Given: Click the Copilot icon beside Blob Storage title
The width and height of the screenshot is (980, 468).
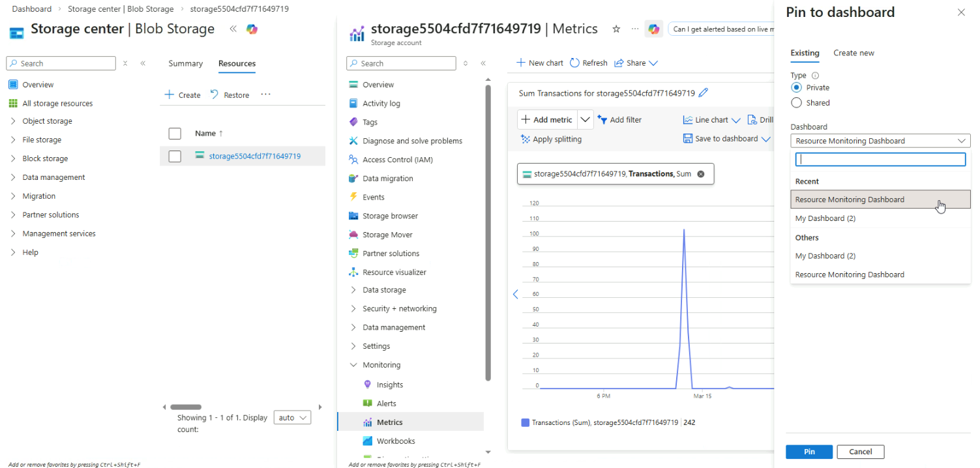Looking at the screenshot, I should (x=252, y=29).
